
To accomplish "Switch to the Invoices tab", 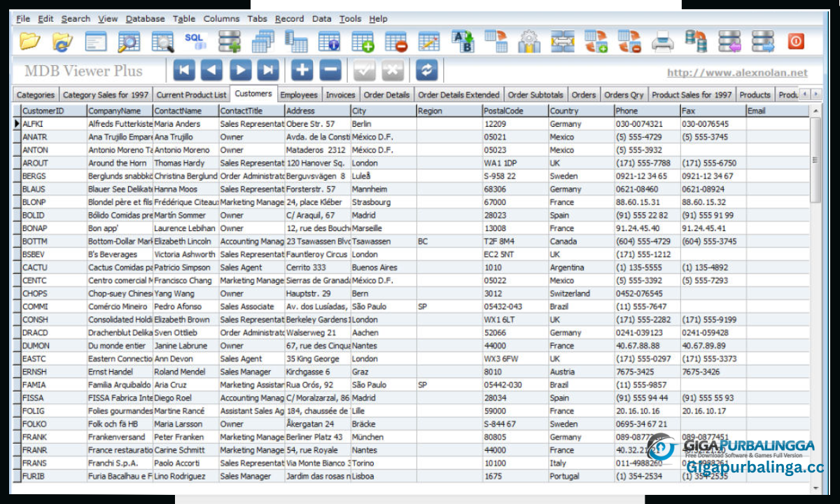I will 341,95.
